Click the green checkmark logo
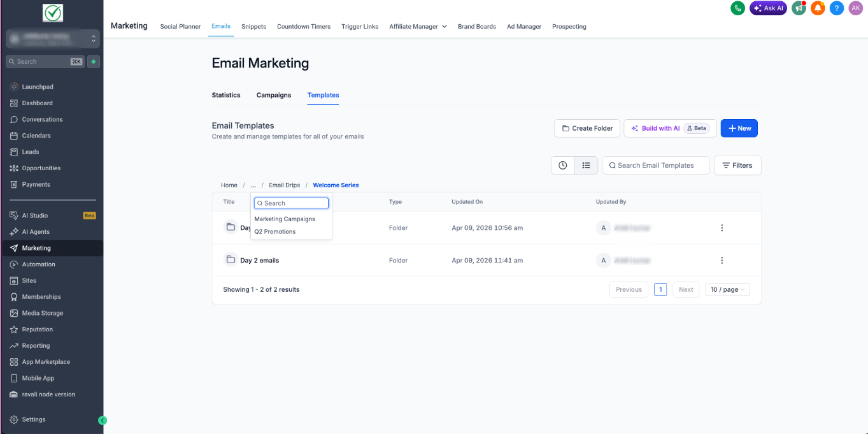 (52, 13)
